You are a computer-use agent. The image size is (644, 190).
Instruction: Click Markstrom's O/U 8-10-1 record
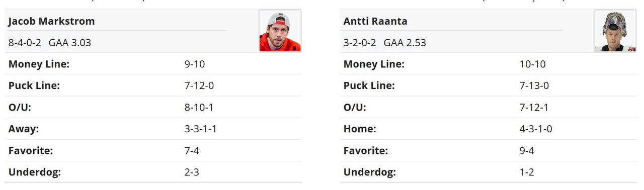pyautogui.click(x=199, y=108)
